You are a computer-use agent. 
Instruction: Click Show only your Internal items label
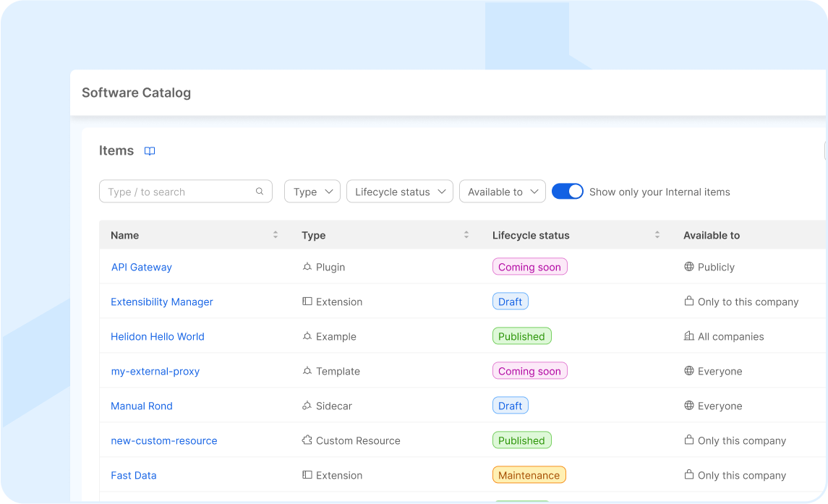(660, 192)
